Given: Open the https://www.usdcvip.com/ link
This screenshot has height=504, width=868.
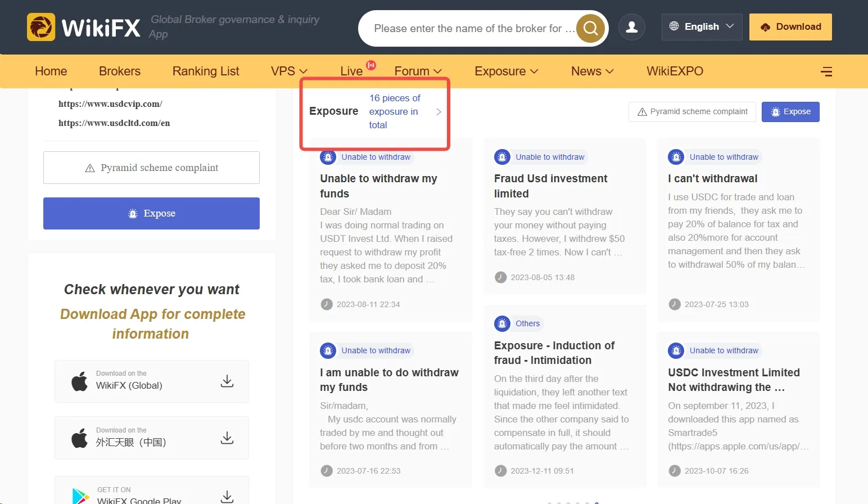Looking at the screenshot, I should [x=110, y=104].
